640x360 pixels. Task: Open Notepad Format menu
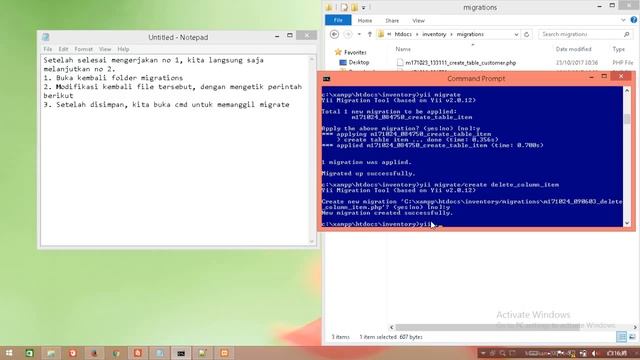point(84,49)
